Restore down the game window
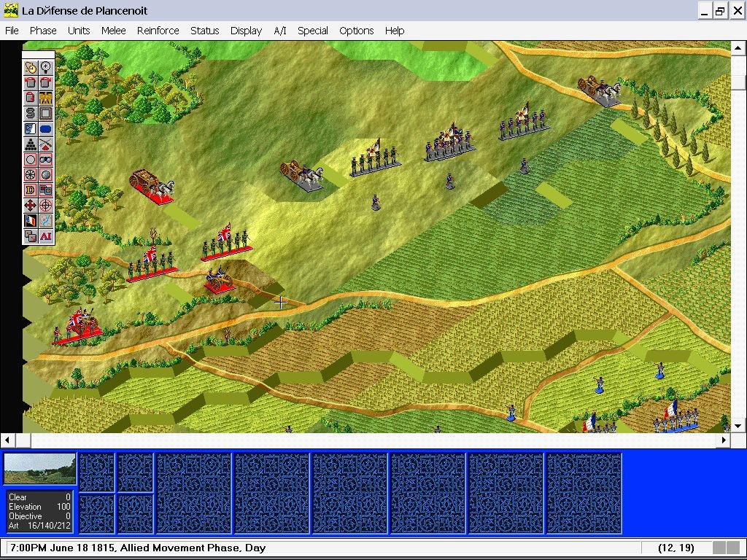Screen dimensions: 747x560 pos(720,10)
